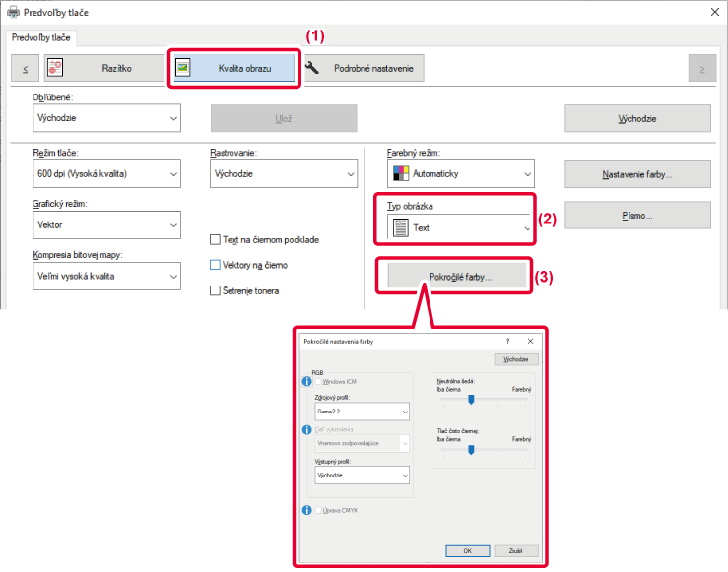728x572 pixels.
Task: Toggle Vektory na čierno checkbox
Action: click(216, 265)
